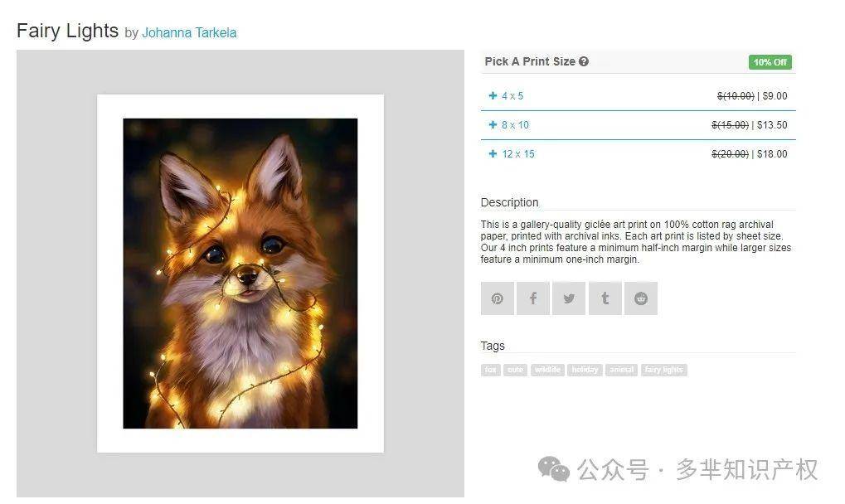
Task: Share the print on Twitter
Action: pos(569,298)
